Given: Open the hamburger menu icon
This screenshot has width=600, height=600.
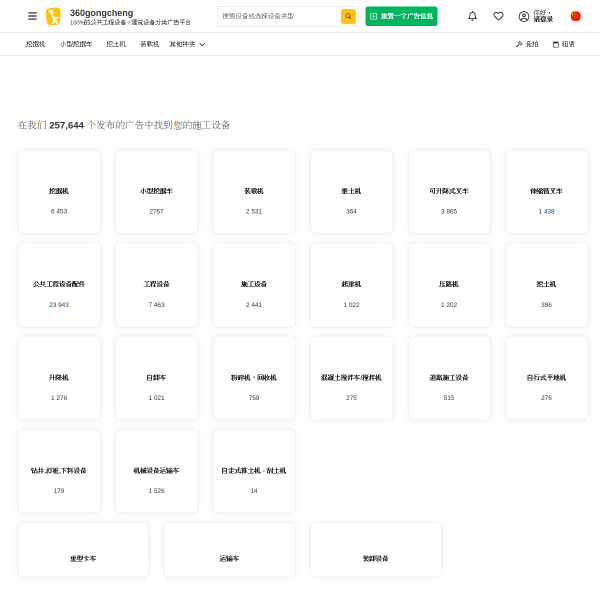Looking at the screenshot, I should click(33, 16).
